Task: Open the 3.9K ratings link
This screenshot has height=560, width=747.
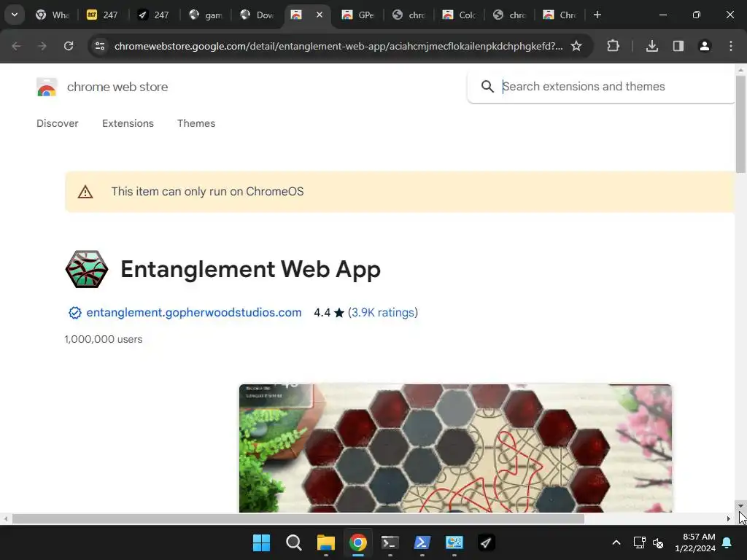Action: pos(383,312)
